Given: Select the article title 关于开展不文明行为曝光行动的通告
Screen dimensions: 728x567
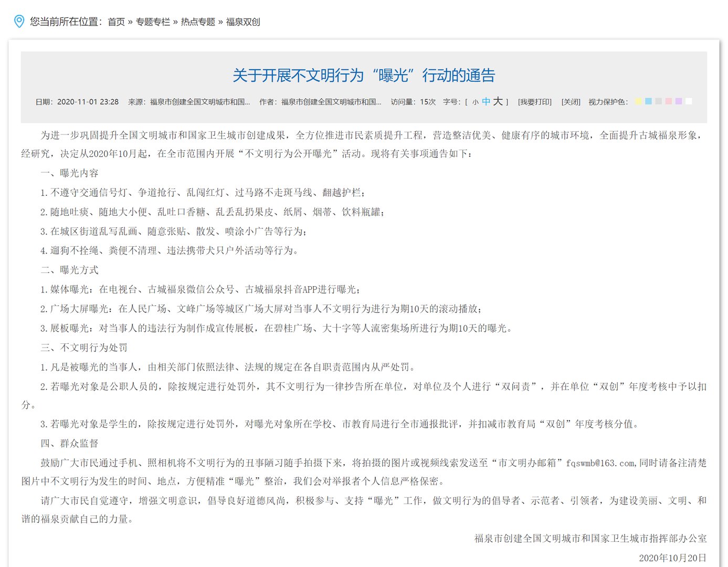Looking at the screenshot, I should point(365,75).
